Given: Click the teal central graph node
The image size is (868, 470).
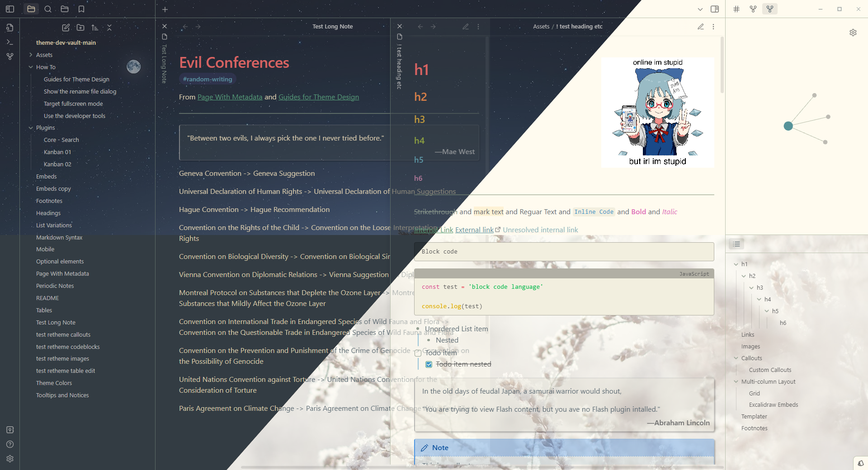Looking at the screenshot, I should (788, 126).
